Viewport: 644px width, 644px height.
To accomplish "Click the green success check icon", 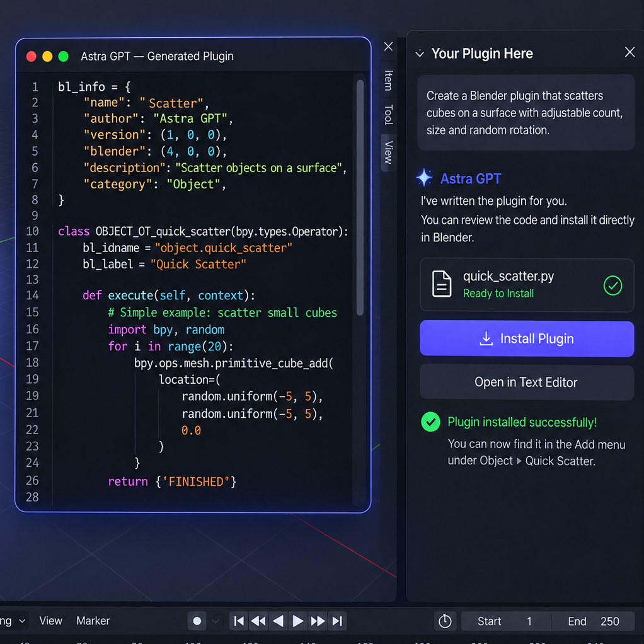I will click(430, 422).
